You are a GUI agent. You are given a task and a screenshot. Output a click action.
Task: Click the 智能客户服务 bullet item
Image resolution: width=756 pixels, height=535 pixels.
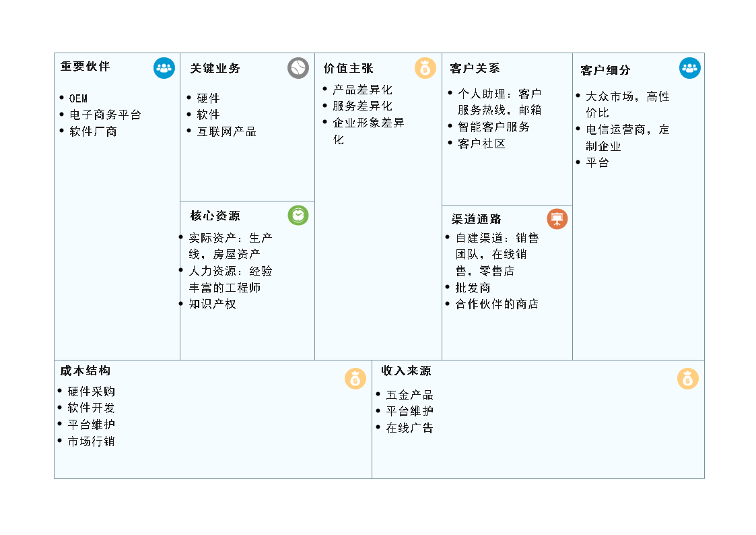(493, 127)
